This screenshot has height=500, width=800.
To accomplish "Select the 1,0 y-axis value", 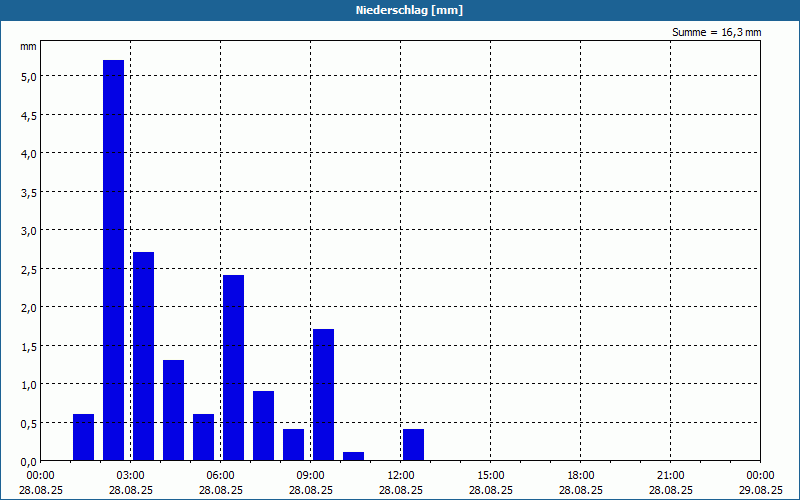I will tap(28, 385).
